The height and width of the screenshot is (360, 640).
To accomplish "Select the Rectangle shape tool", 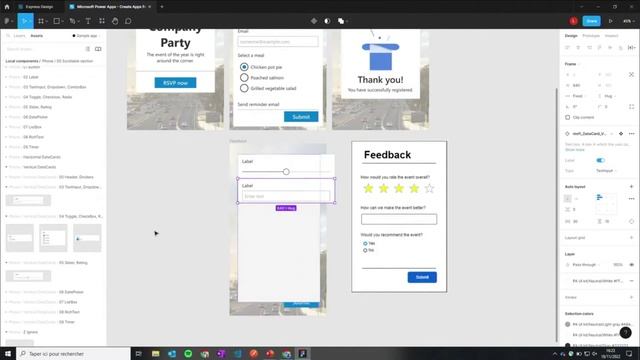I will point(57,21).
